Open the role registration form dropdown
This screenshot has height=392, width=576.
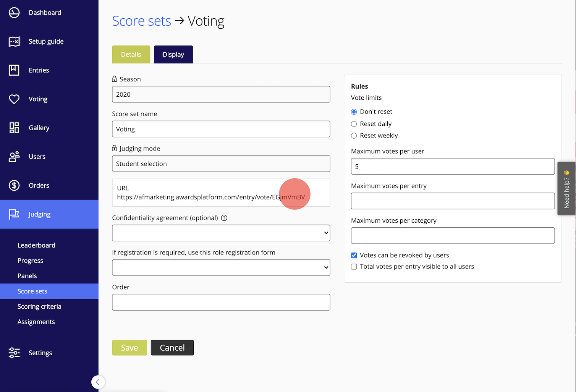[x=221, y=267]
